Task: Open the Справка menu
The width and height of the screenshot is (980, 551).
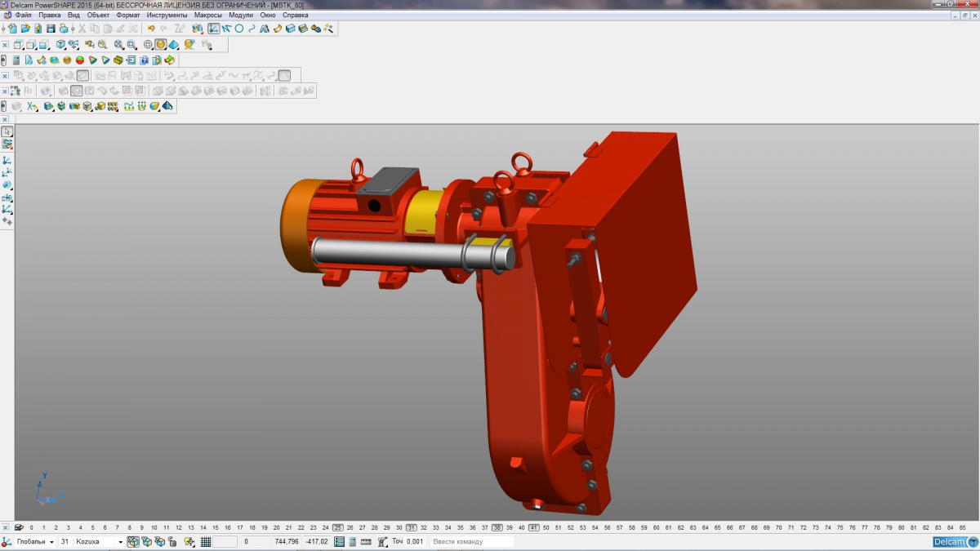Action: tap(295, 15)
